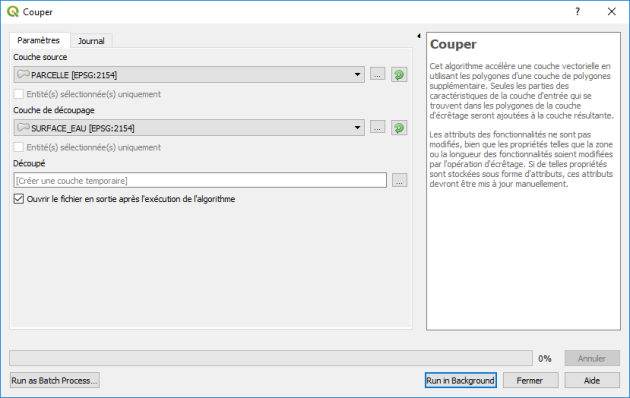
Task: Click the progress bar at 0%
Action: pos(271,358)
